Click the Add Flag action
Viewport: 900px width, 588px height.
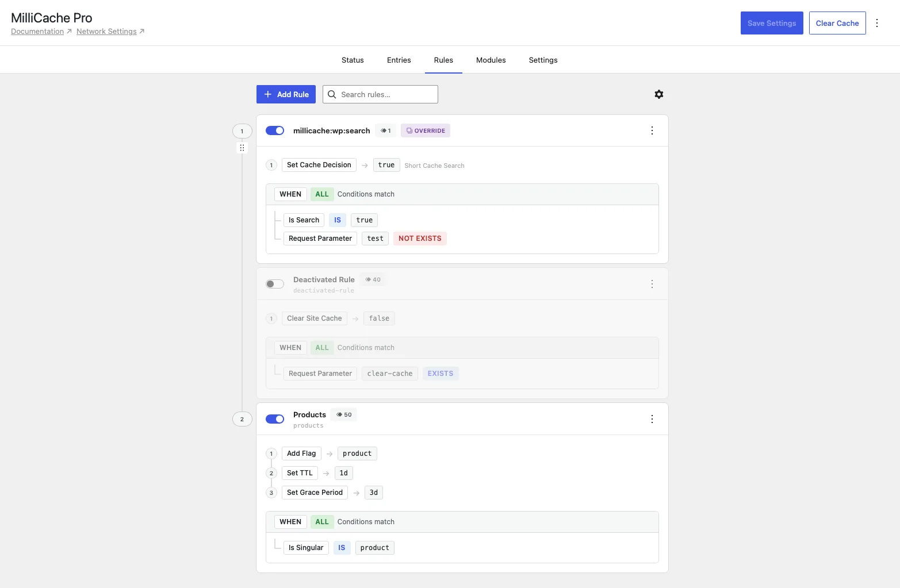point(301,454)
